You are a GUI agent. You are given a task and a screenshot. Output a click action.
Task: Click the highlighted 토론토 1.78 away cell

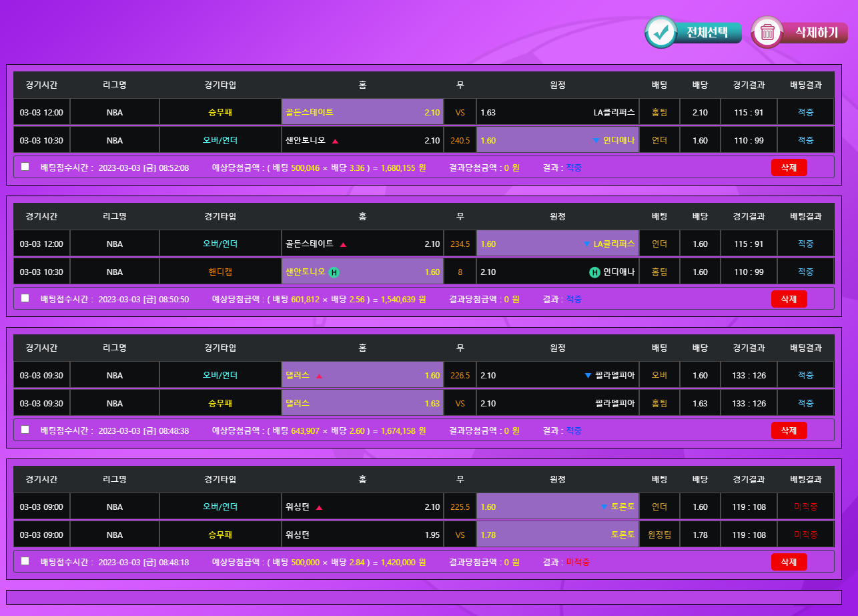pyautogui.click(x=557, y=535)
